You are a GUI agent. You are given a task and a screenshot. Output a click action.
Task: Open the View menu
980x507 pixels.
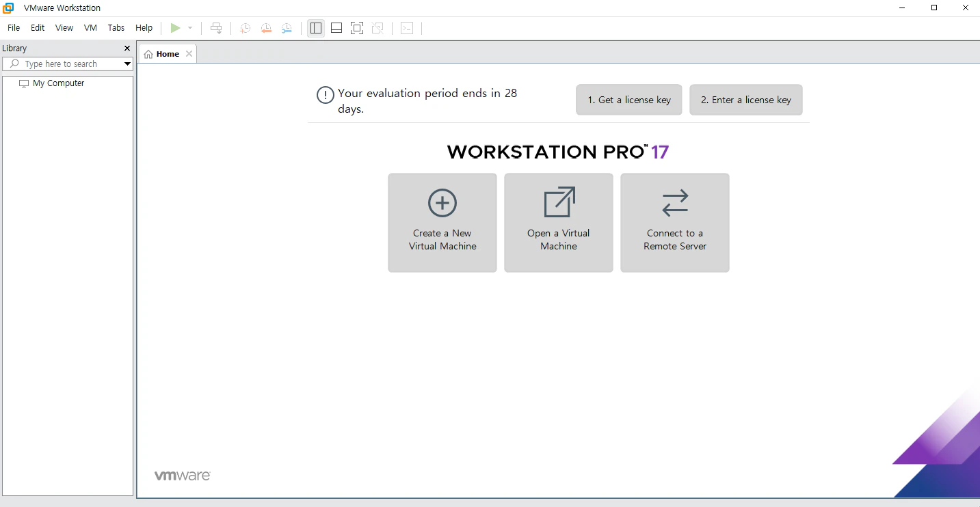(64, 28)
